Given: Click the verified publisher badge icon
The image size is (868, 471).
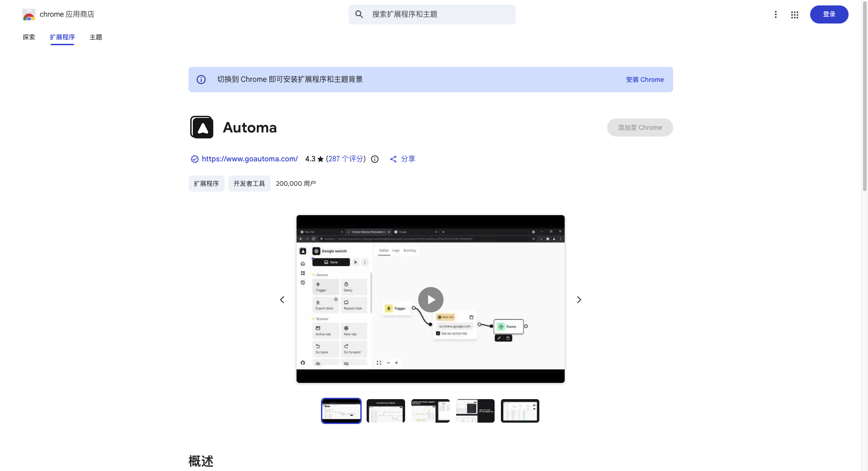Looking at the screenshot, I should coord(194,159).
